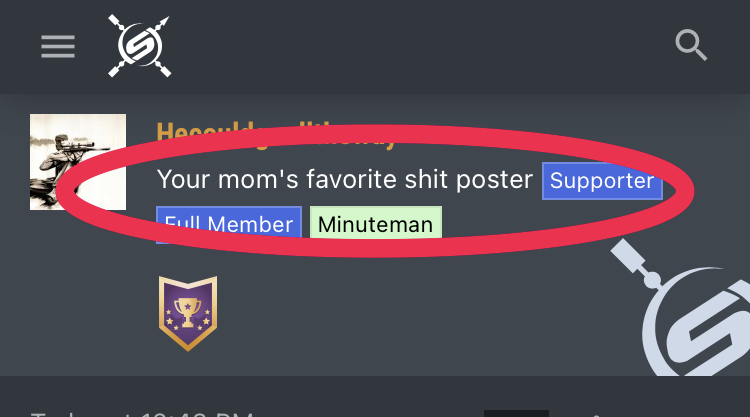Click the empty header bar area right of the logo
Screen dimensions: 750x417
[420, 46]
